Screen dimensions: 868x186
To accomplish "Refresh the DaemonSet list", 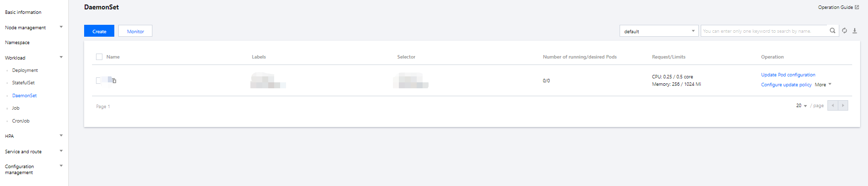I will [x=844, y=31].
